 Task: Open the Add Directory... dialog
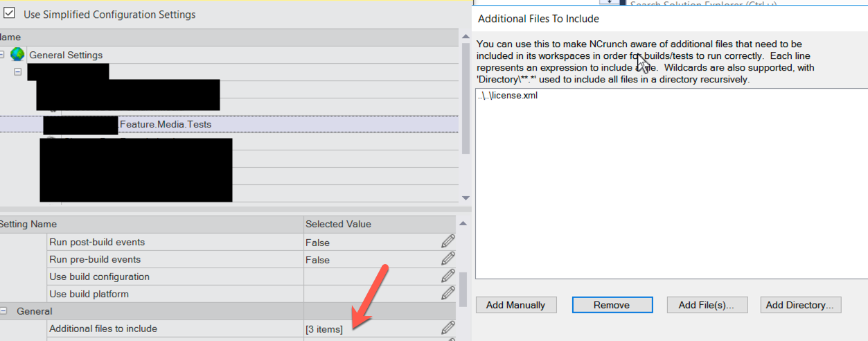[x=801, y=305]
